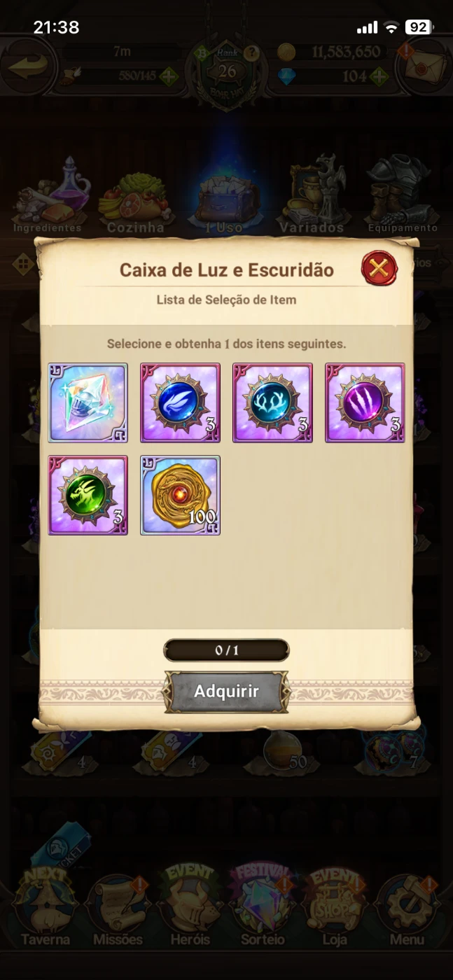Tap the Adquirir button
This screenshot has height=980, width=453.
pyautogui.click(x=226, y=692)
